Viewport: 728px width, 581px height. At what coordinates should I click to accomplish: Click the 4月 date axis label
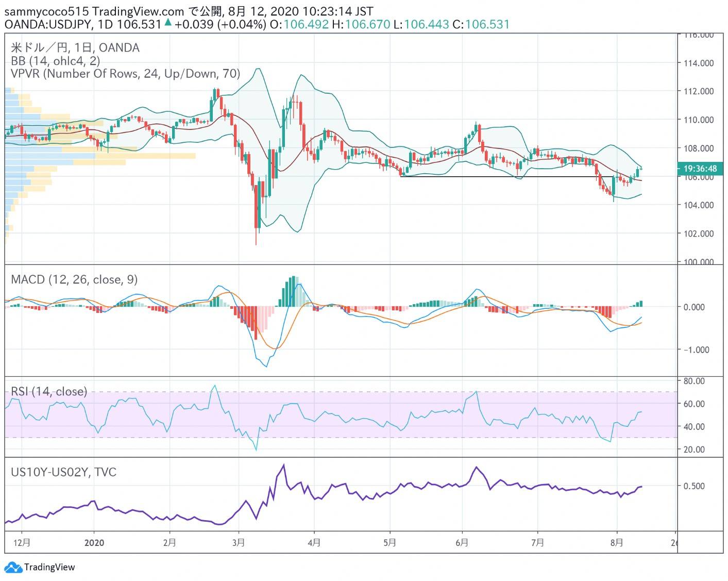[314, 543]
